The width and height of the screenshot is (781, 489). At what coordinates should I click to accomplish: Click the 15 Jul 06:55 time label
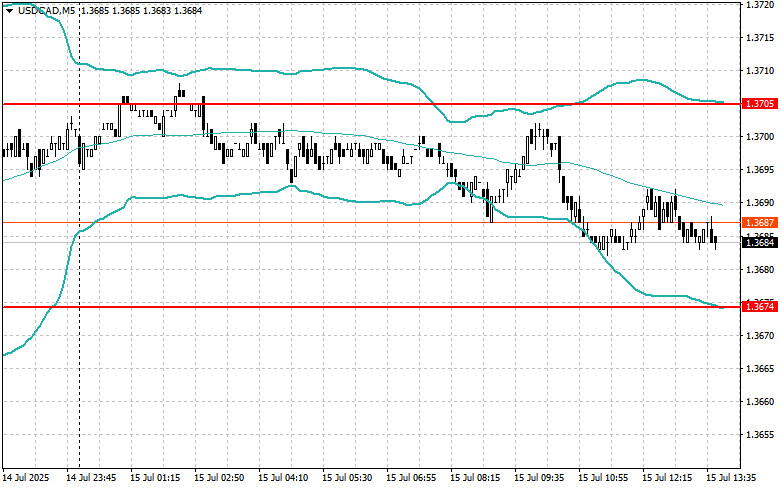[x=411, y=478]
